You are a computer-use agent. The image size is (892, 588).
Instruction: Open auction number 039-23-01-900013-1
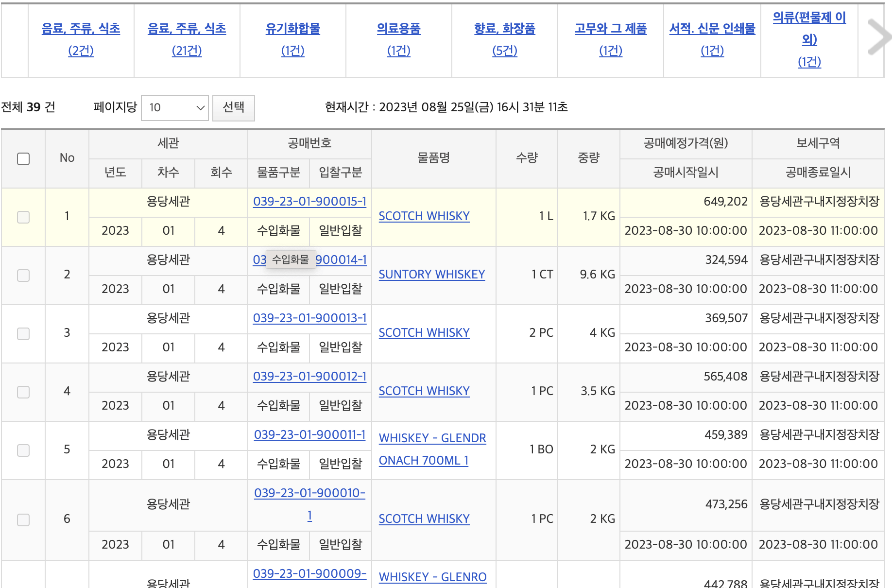(310, 318)
